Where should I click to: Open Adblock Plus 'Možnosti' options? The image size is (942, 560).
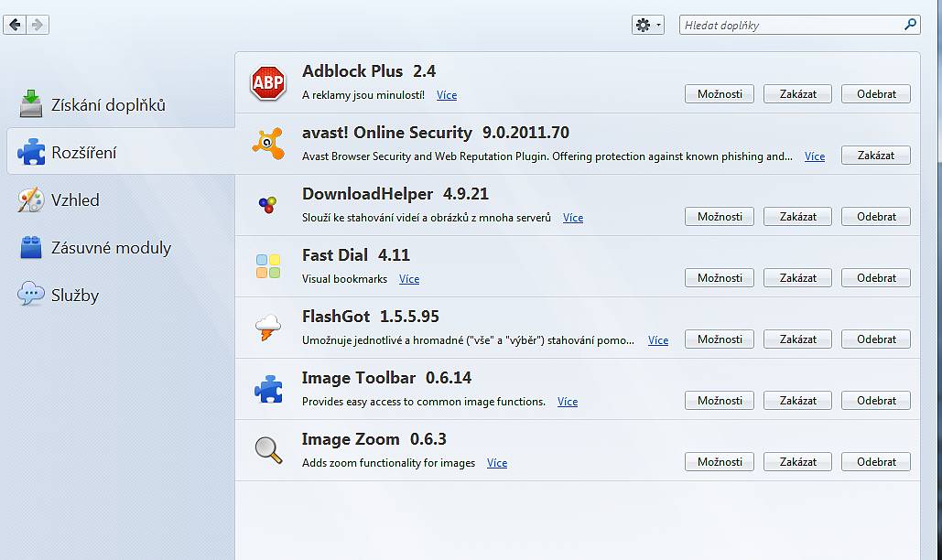point(720,93)
